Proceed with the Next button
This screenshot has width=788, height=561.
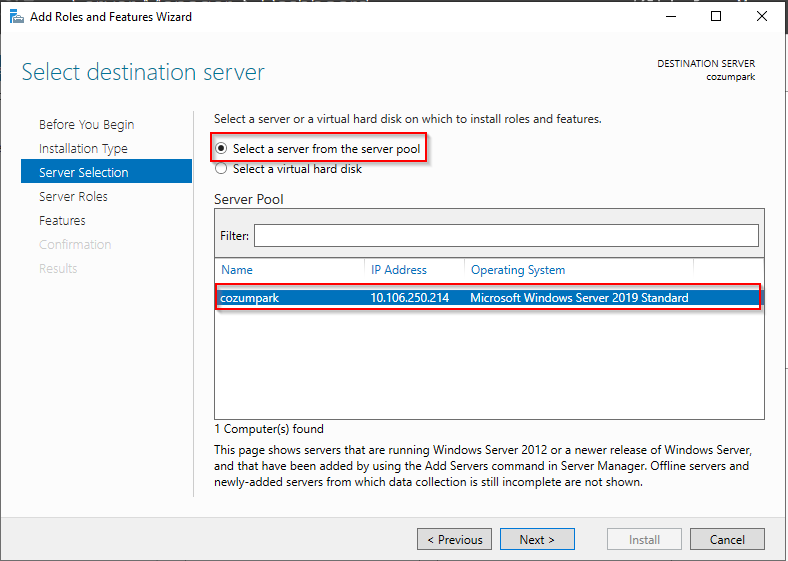coord(537,539)
